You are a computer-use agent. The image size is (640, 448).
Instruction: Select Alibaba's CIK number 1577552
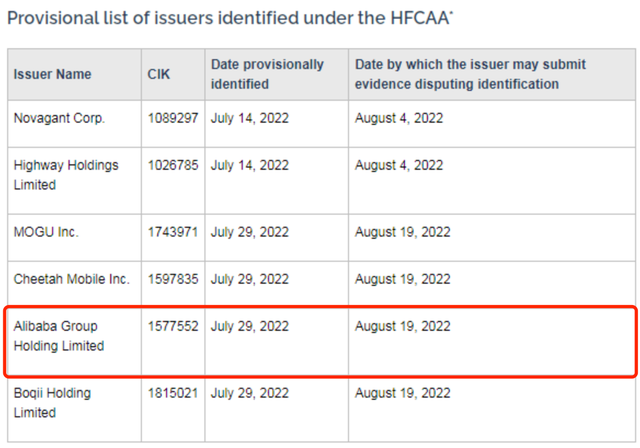tap(174, 327)
